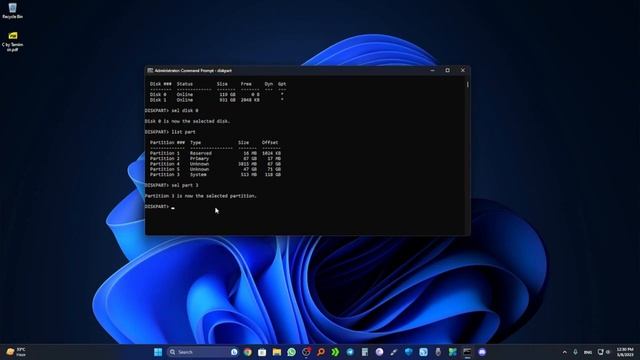Click the microphone tray icon
Screen dimensions: 640x360
(576, 352)
